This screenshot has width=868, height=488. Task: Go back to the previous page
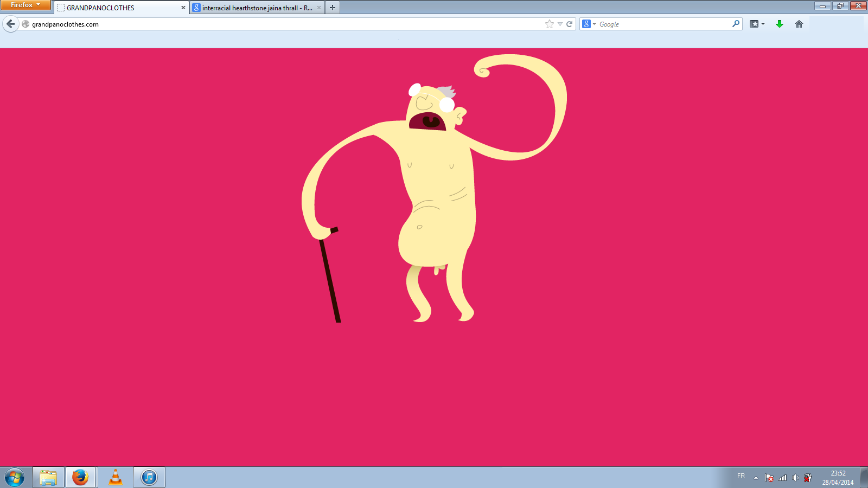(11, 24)
